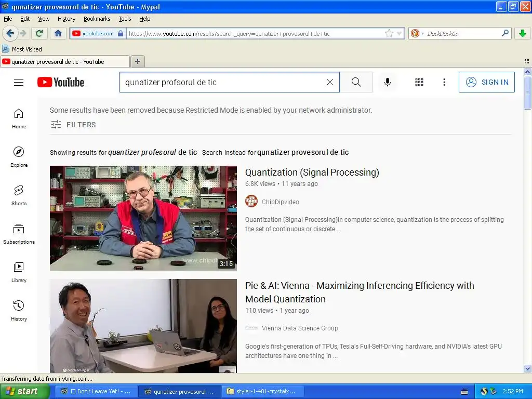Start voice search with microphone icon
The width and height of the screenshot is (532, 399).
pyautogui.click(x=388, y=82)
